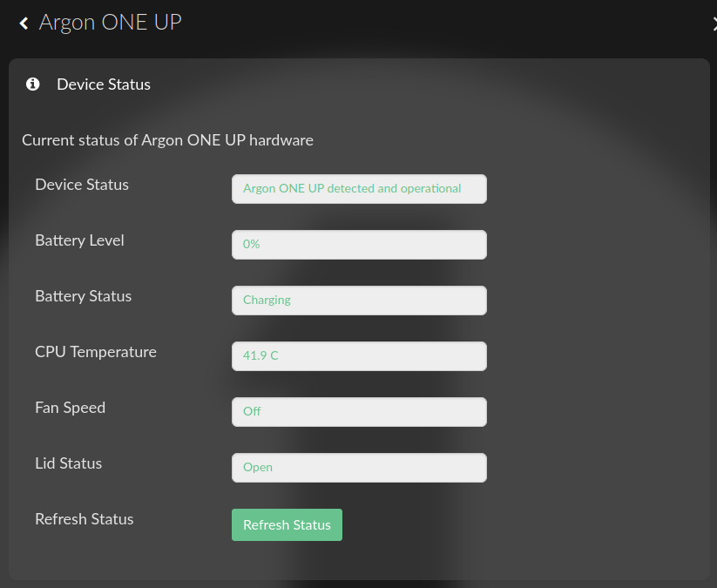Click the Argon ONE UP page title
Image resolution: width=717 pixels, height=588 pixels.
(x=110, y=23)
